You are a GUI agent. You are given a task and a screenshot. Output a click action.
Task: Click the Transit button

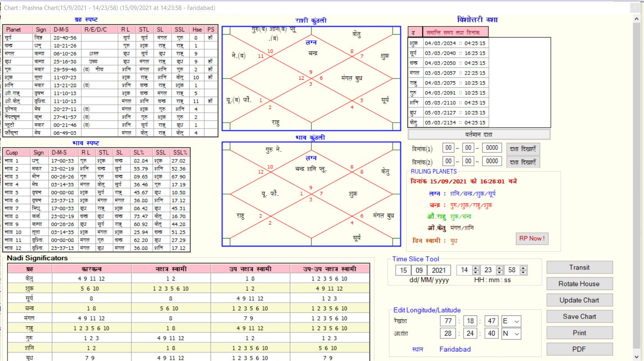click(x=579, y=267)
